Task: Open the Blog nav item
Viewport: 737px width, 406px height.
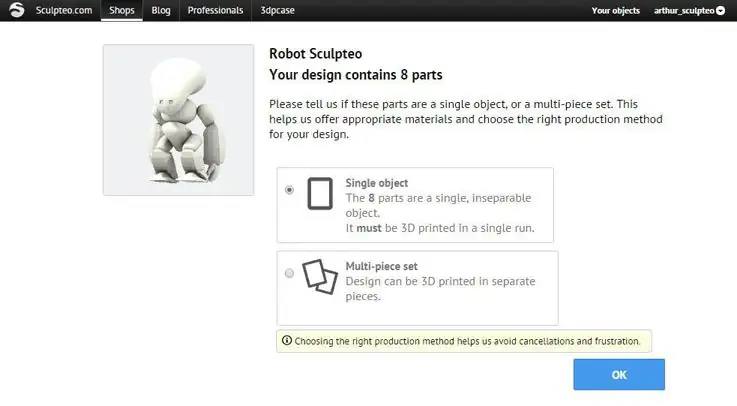Action: pos(161,10)
